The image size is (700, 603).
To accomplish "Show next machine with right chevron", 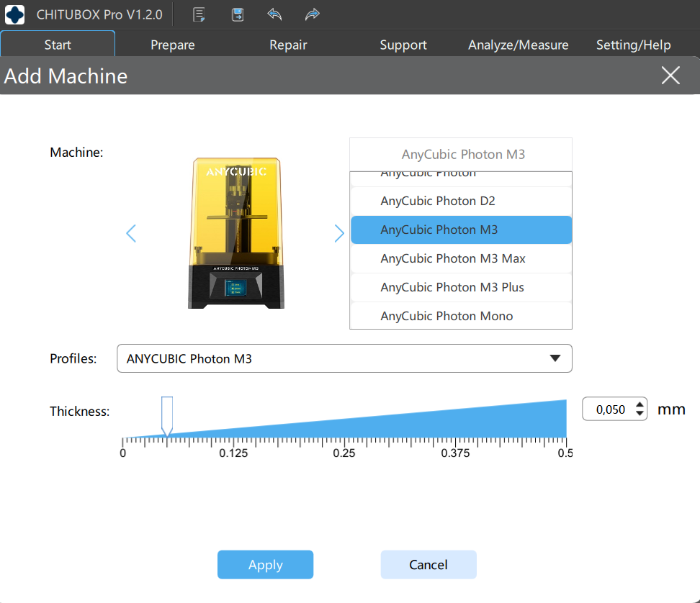I will (x=339, y=233).
